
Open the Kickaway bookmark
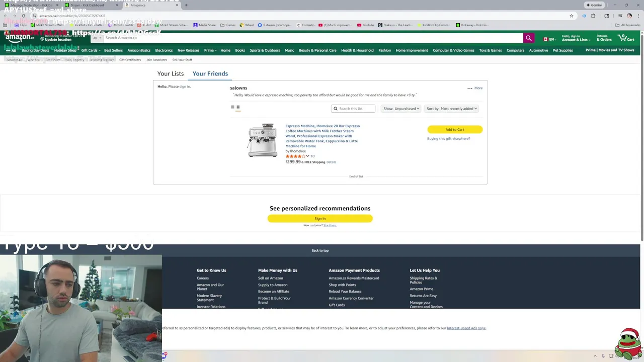pyautogui.click(x=472, y=25)
